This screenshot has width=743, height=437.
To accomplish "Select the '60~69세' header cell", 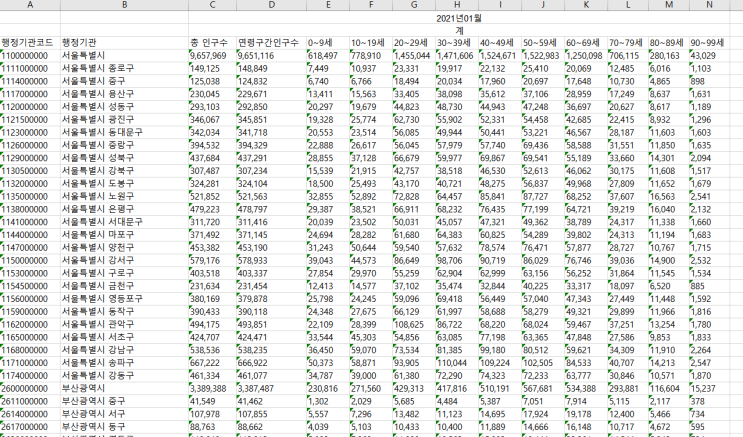I will [x=586, y=43].
